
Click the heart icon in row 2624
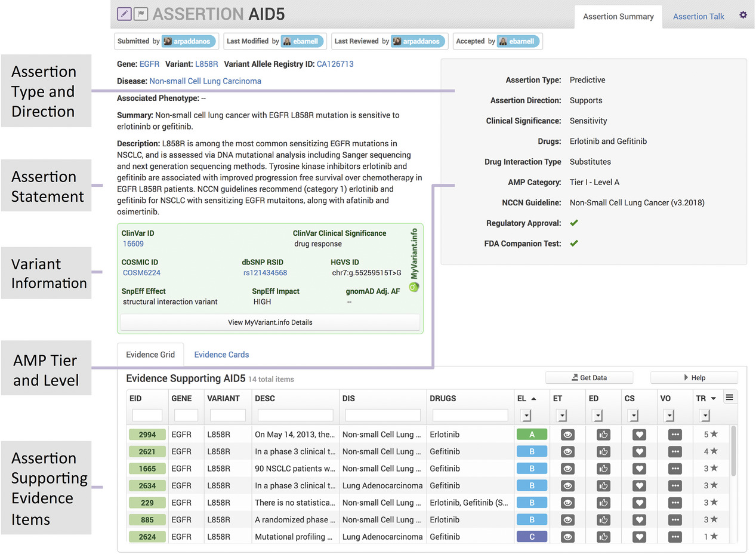point(639,537)
